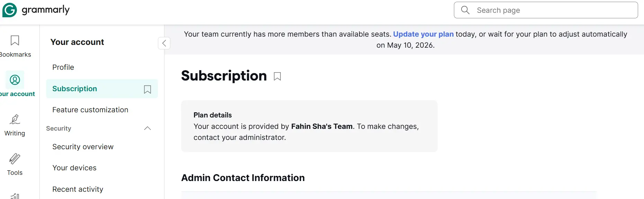This screenshot has width=644, height=199.
Task: Open the Writing pen icon
Action: point(15,119)
